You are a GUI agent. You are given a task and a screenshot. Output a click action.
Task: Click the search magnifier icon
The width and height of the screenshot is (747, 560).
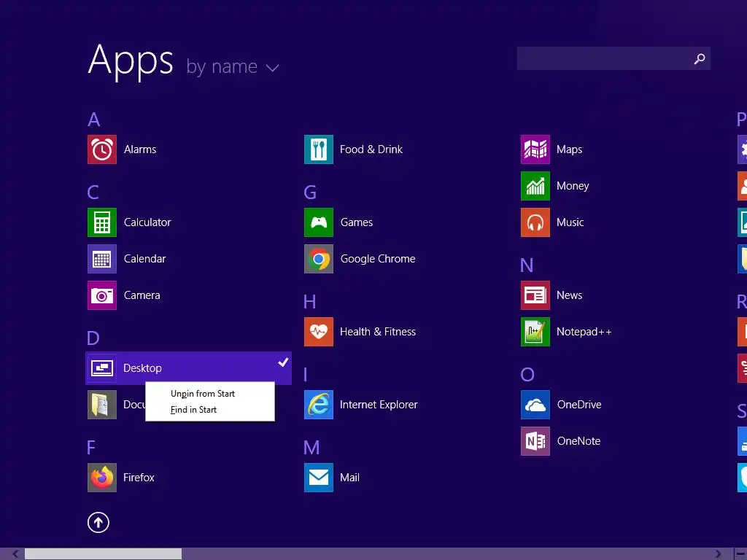tap(700, 58)
